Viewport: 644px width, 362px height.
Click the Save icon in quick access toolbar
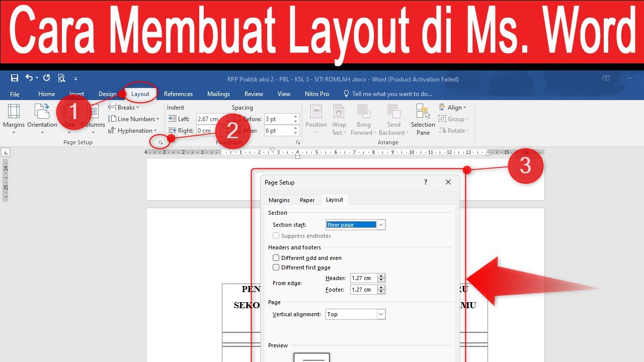tap(15, 78)
